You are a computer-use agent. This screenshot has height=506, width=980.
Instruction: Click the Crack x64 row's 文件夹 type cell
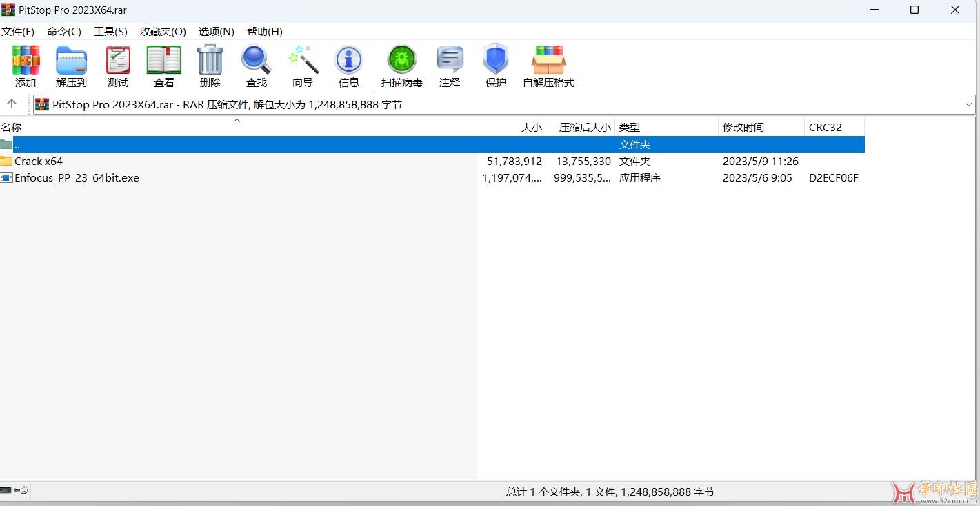click(635, 161)
